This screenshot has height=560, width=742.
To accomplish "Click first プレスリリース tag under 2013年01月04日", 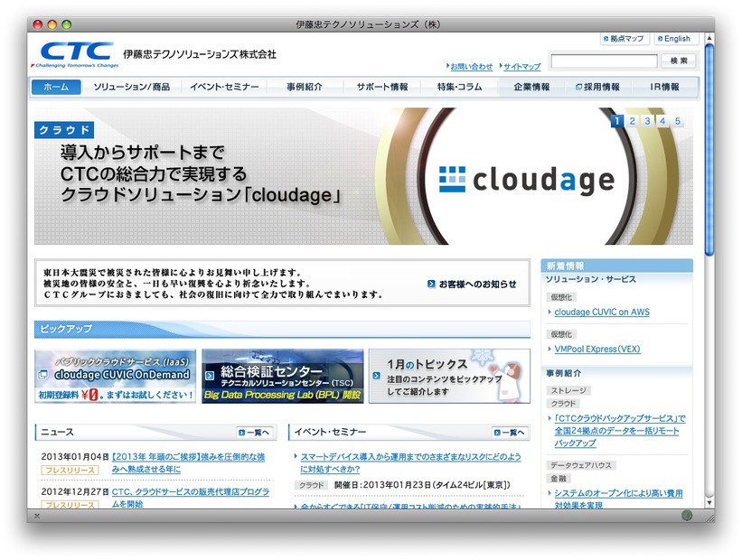I will click(x=70, y=471).
